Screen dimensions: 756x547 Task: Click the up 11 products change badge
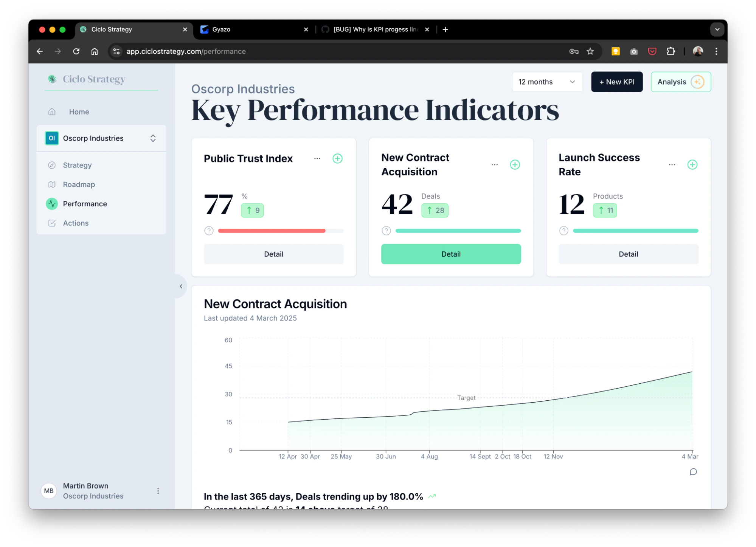605,211
